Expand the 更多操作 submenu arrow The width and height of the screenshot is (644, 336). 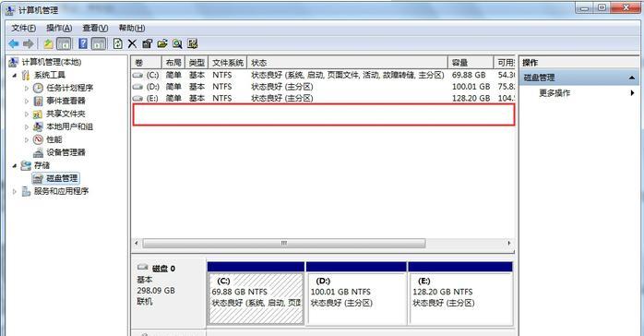click(633, 93)
